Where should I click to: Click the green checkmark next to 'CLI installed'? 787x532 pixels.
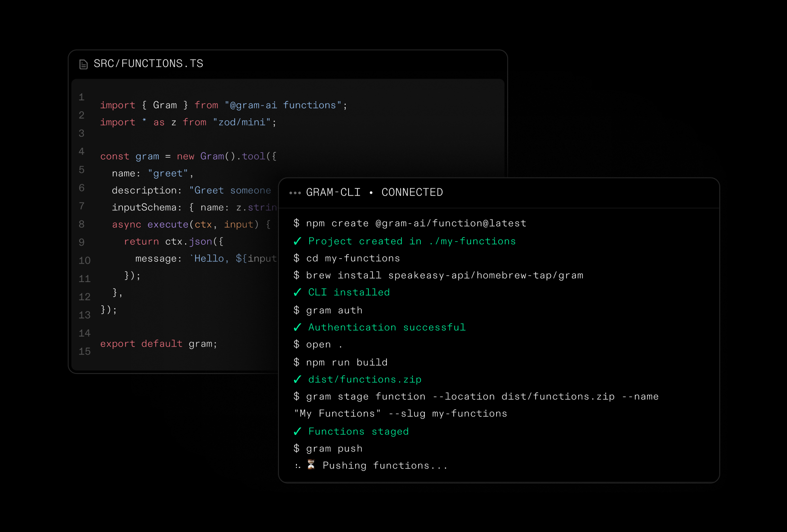pyautogui.click(x=297, y=292)
